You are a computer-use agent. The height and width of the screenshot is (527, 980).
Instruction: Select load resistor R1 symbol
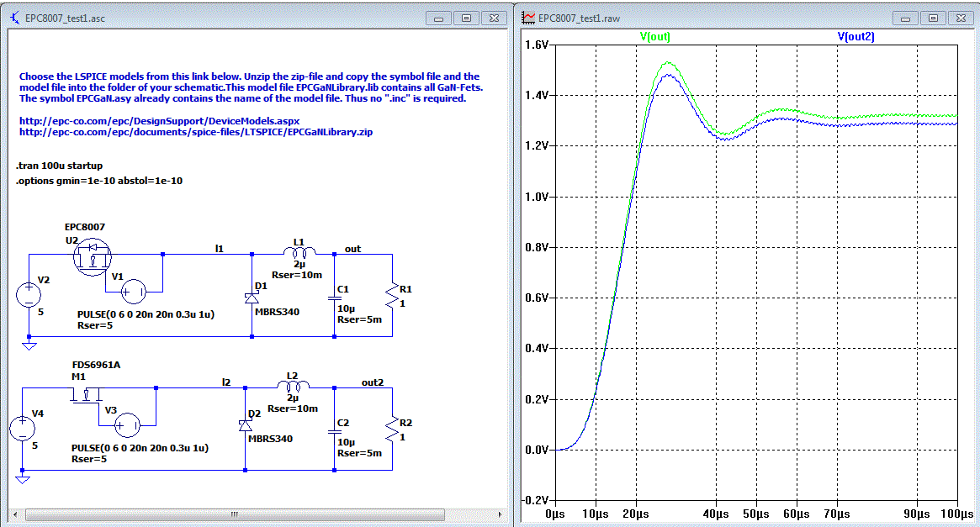(393, 295)
